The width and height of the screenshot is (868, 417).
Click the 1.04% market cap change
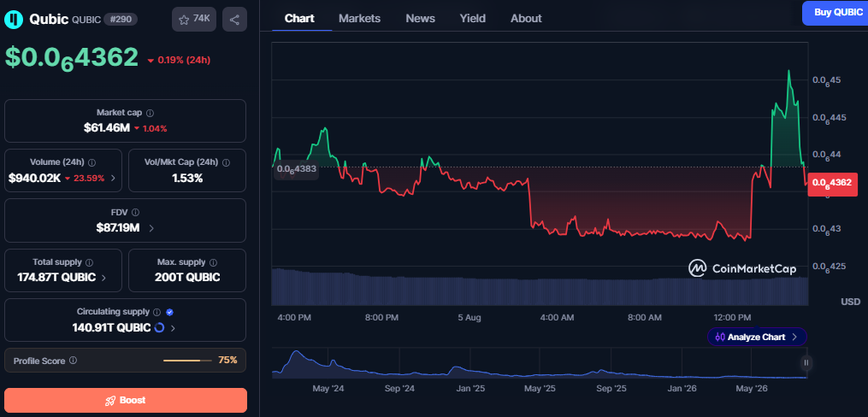click(x=151, y=128)
